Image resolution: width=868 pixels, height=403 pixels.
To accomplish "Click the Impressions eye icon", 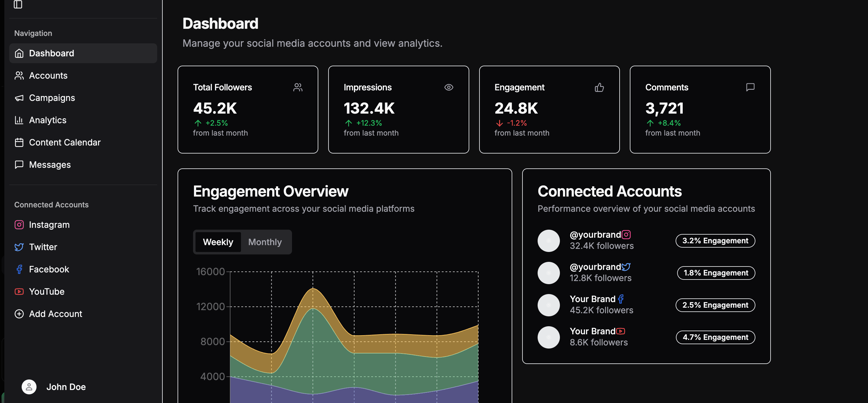I will click(x=449, y=87).
